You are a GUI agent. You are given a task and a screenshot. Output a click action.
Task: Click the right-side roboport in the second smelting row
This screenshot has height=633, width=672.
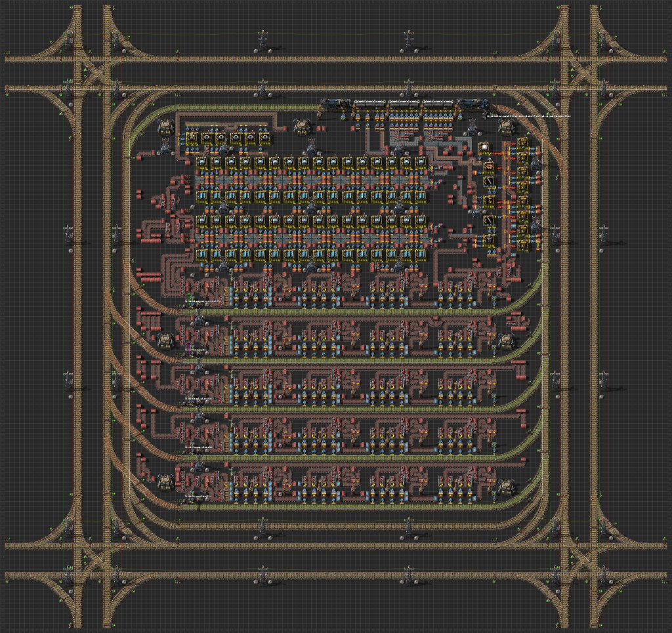(x=506, y=341)
